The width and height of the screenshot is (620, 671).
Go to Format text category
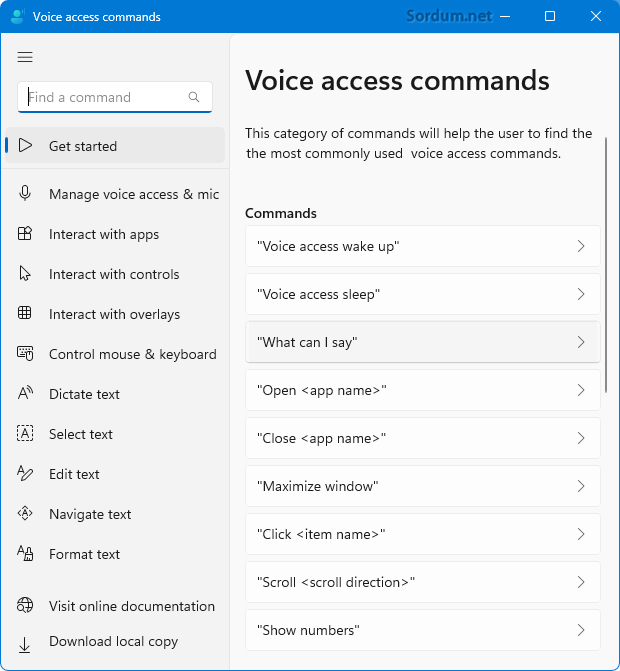[x=84, y=554]
